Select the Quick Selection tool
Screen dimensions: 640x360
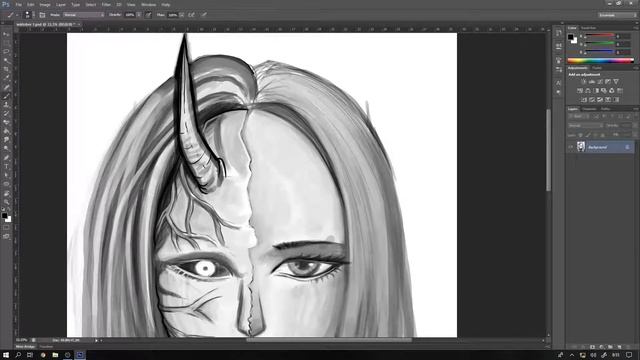point(6,60)
